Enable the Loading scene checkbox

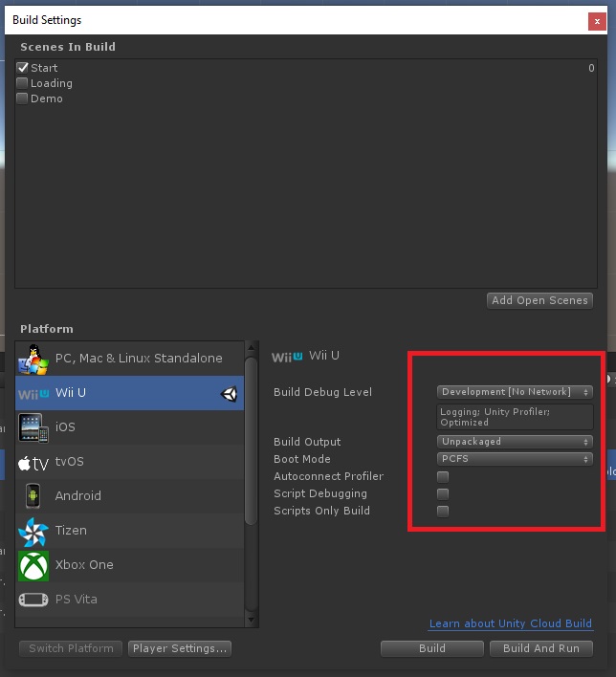pyautogui.click(x=22, y=83)
